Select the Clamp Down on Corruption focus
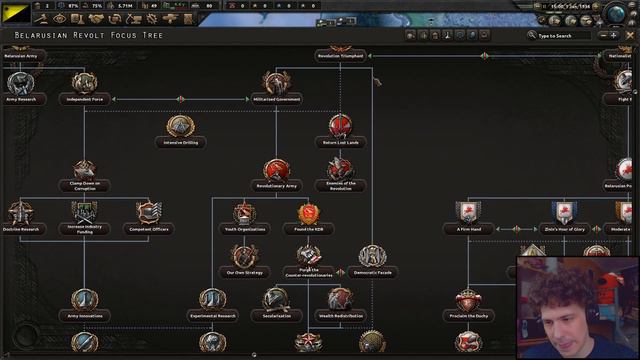 click(84, 176)
